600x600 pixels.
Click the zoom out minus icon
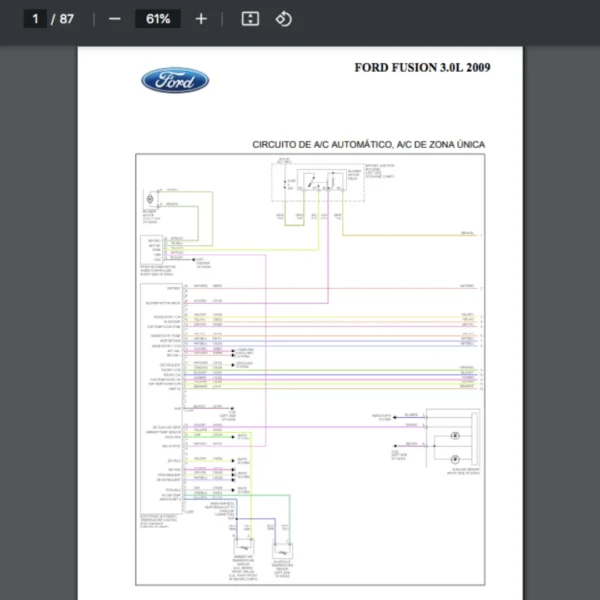[x=114, y=19]
